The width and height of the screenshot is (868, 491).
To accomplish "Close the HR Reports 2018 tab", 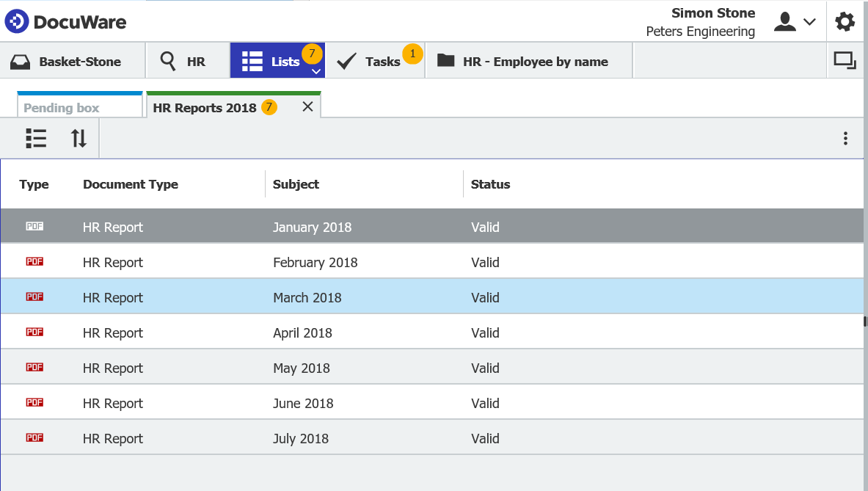I will (307, 106).
